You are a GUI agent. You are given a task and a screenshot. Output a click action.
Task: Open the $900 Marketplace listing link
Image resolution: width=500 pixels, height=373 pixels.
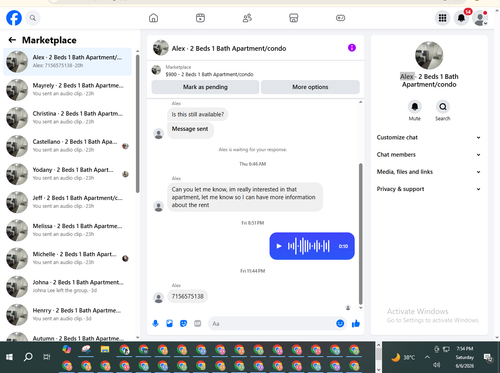tap(209, 74)
